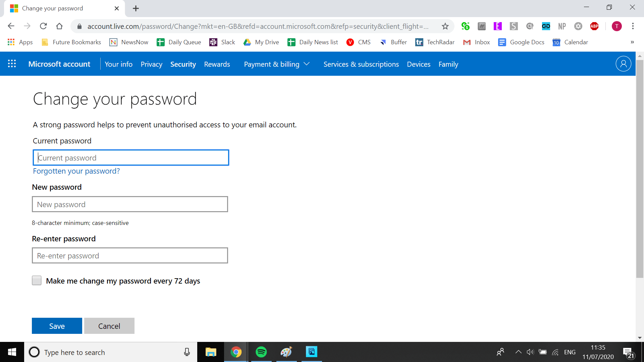Switch to the Security tab
The image size is (644, 362).
click(x=183, y=64)
